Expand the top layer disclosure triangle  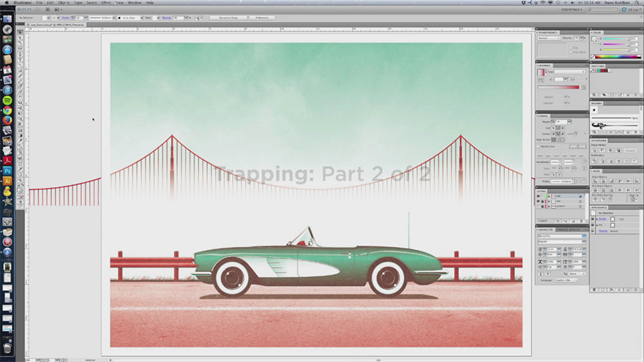pyautogui.click(x=549, y=196)
